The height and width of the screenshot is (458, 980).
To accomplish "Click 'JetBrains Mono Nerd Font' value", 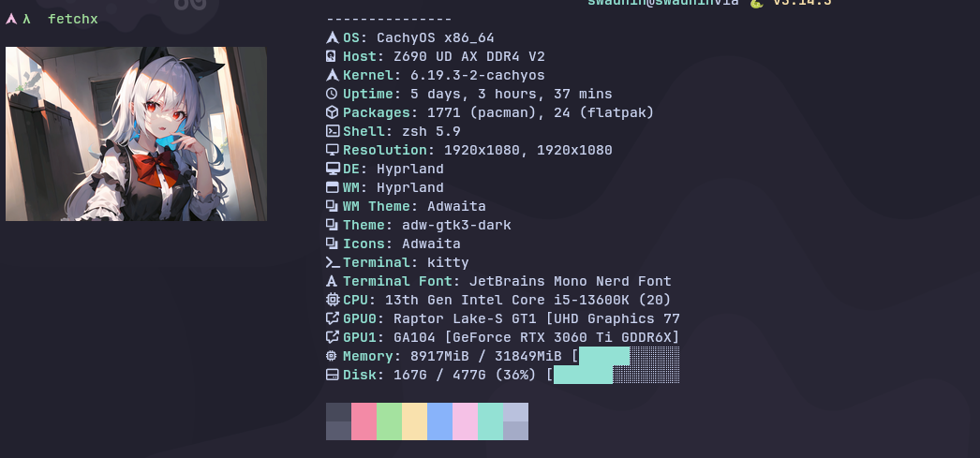I will tap(570, 281).
